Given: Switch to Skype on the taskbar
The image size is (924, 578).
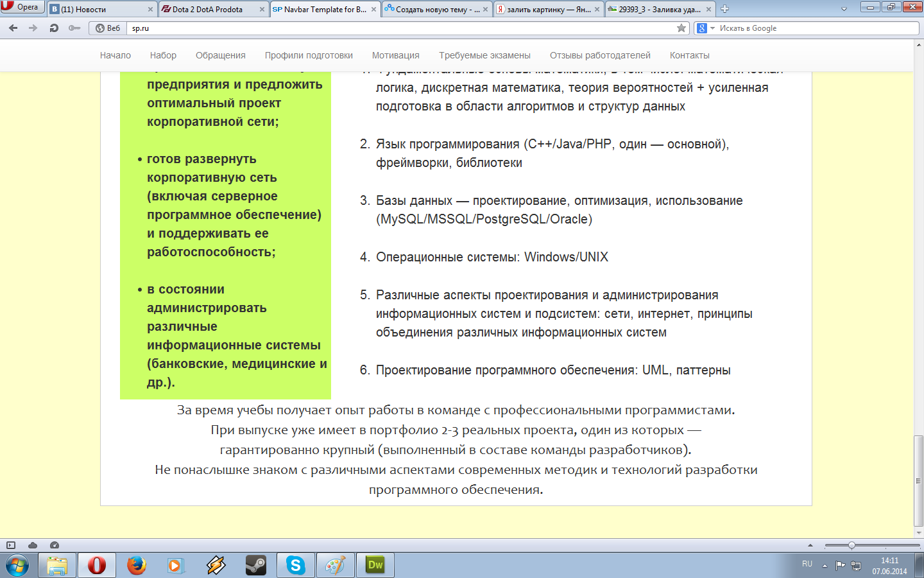Looking at the screenshot, I should coord(296,565).
